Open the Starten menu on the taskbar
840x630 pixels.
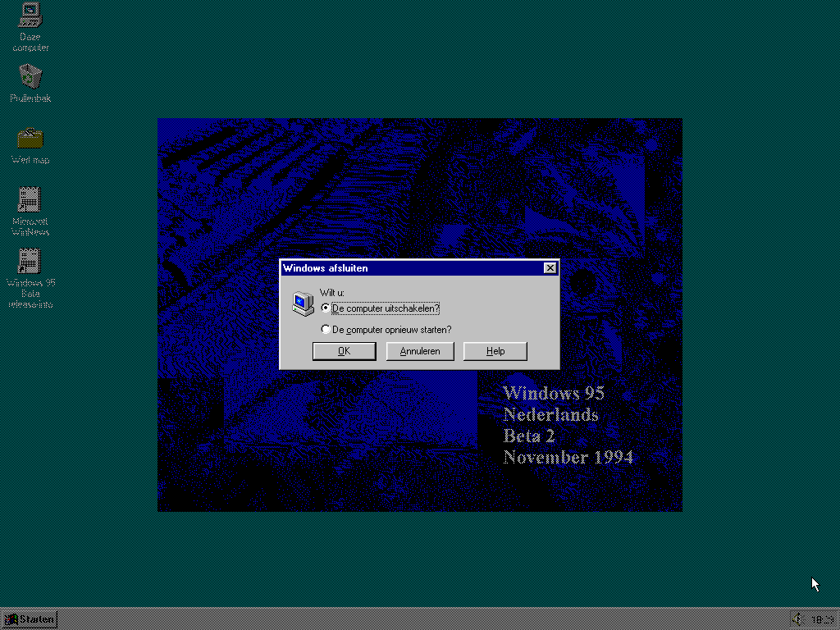tap(30, 620)
